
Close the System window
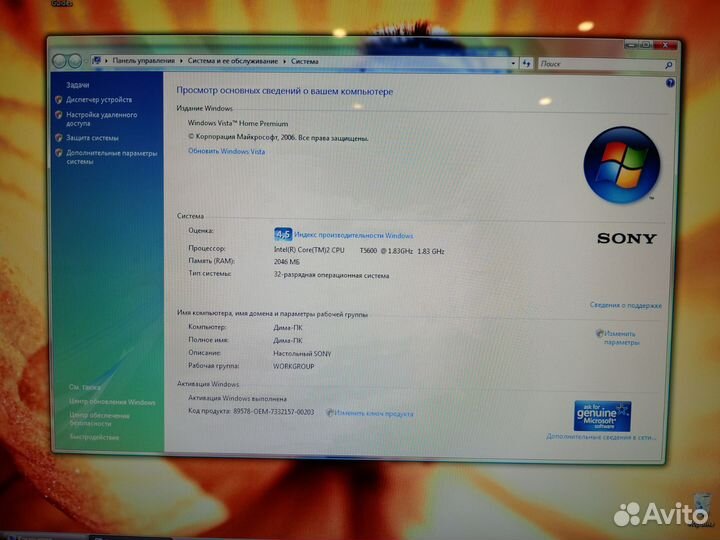coord(665,45)
